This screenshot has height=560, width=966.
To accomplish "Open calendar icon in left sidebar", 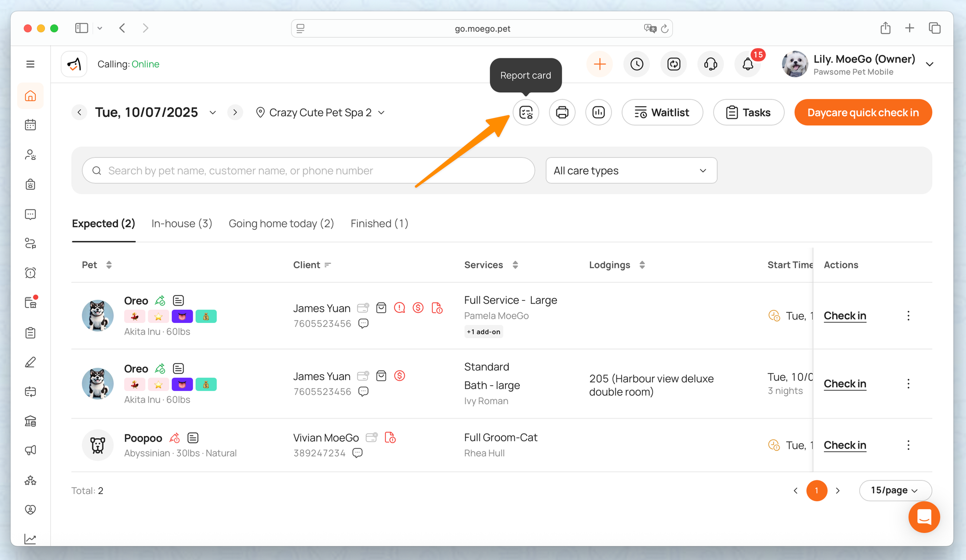I will pos(30,125).
